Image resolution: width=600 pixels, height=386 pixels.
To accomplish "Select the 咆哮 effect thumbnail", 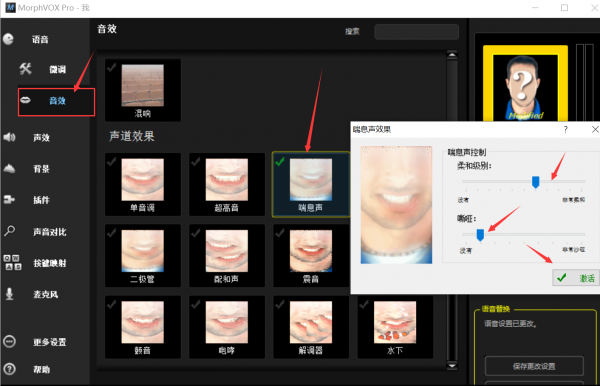I will pyautogui.click(x=227, y=322).
